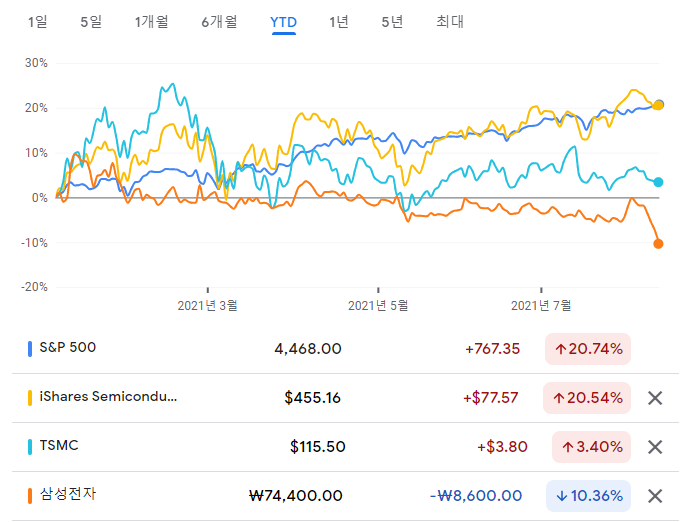Screen dimensions: 690x522
Task: Click the +$3.80 change value
Action: (x=503, y=447)
